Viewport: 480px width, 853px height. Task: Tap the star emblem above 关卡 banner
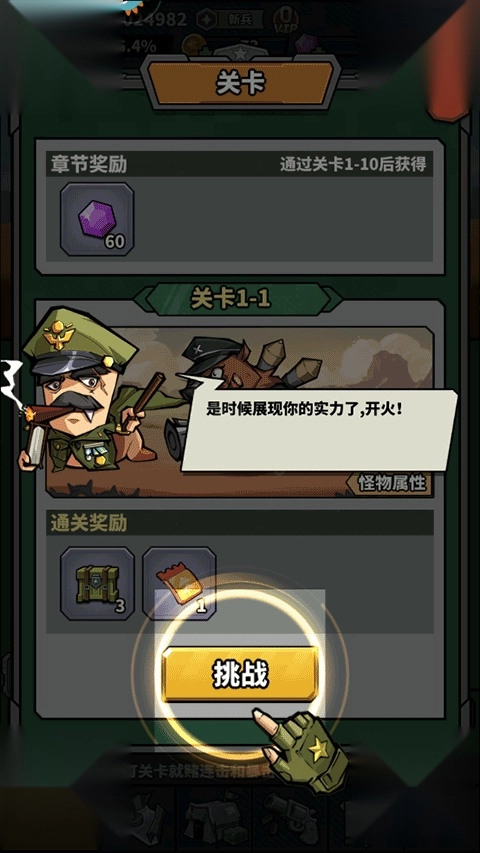click(x=239, y=54)
